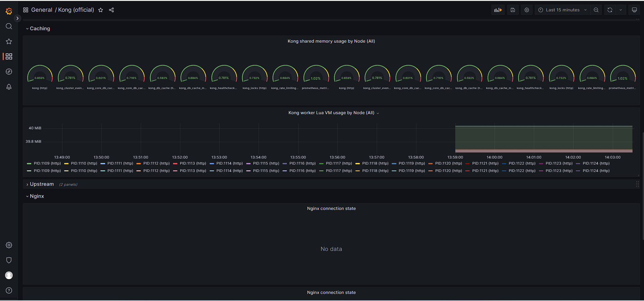Cycle view mode with the monitor icon
The image size is (644, 301).
(634, 10)
